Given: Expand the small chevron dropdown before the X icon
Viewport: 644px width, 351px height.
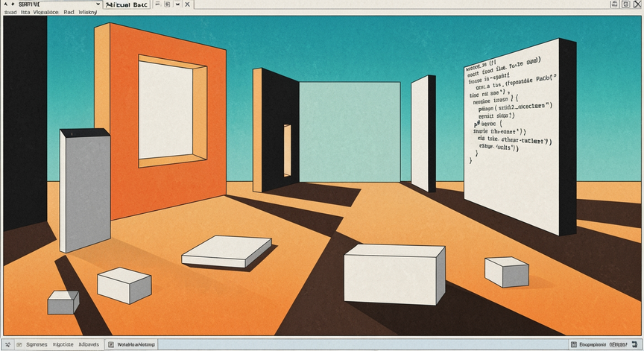Looking at the screenshot, I should 177,4.
